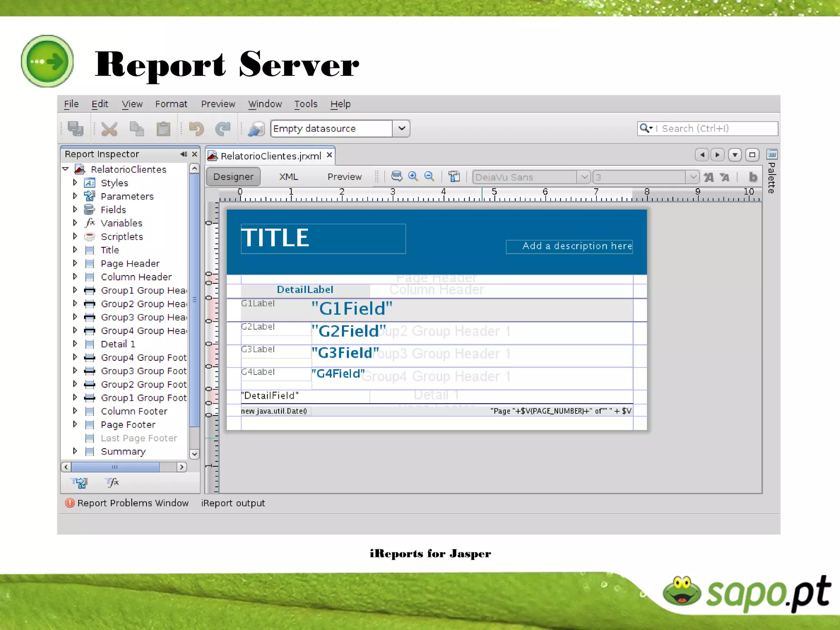Open the Format menu
This screenshot has width=840, height=630.
(x=171, y=104)
